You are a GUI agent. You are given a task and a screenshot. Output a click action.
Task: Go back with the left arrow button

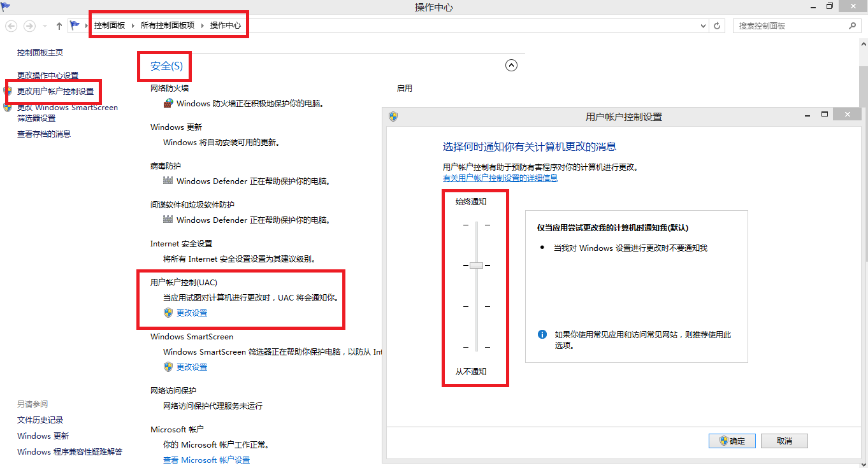[11, 26]
